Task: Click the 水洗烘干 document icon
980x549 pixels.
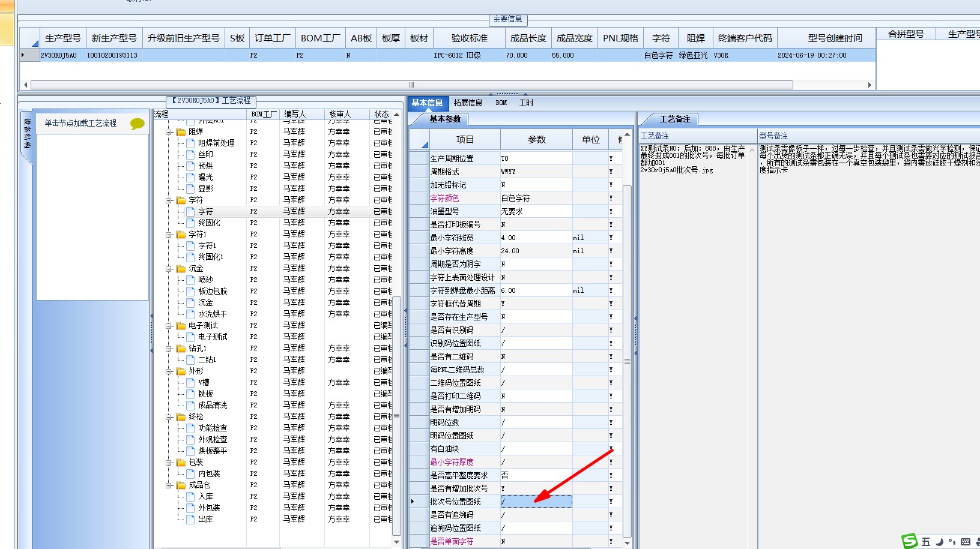Action: click(191, 314)
